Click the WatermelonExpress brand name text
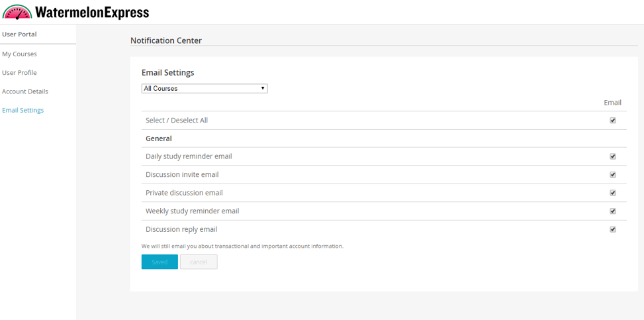 tap(92, 13)
